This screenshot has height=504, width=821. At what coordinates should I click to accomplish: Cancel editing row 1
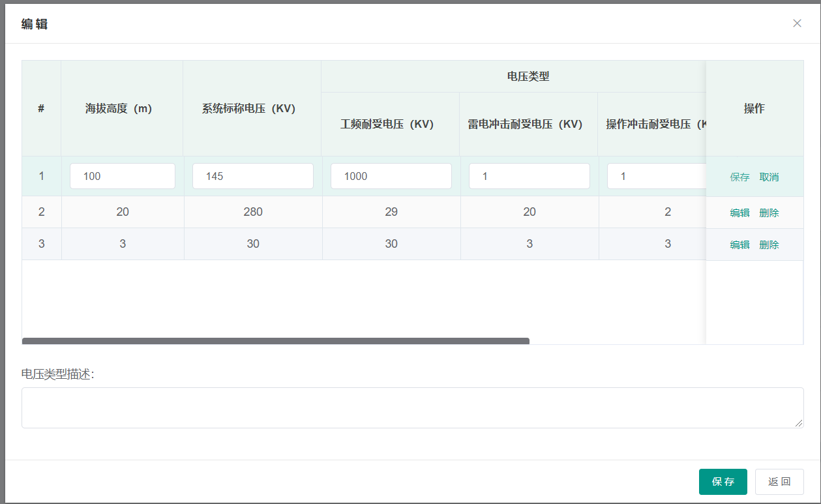769,176
